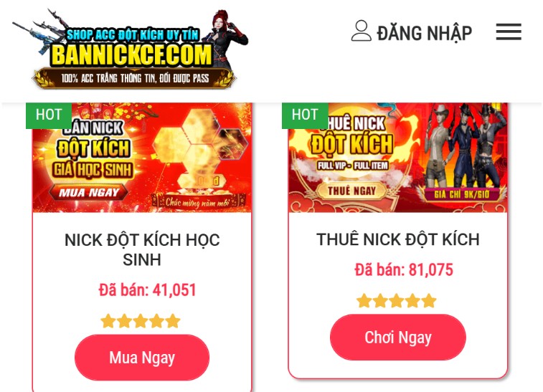Click the Chơi Ngay button

[x=398, y=338]
